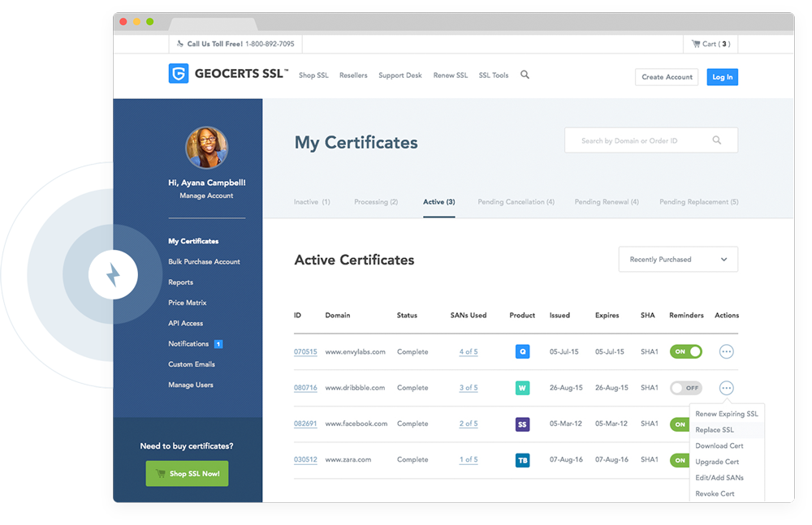Click the blue Log In button
Screen dimensions: 812x525
723,77
